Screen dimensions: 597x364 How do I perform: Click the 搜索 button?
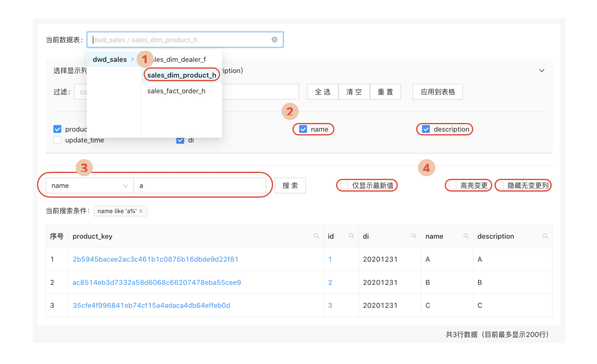(x=290, y=185)
